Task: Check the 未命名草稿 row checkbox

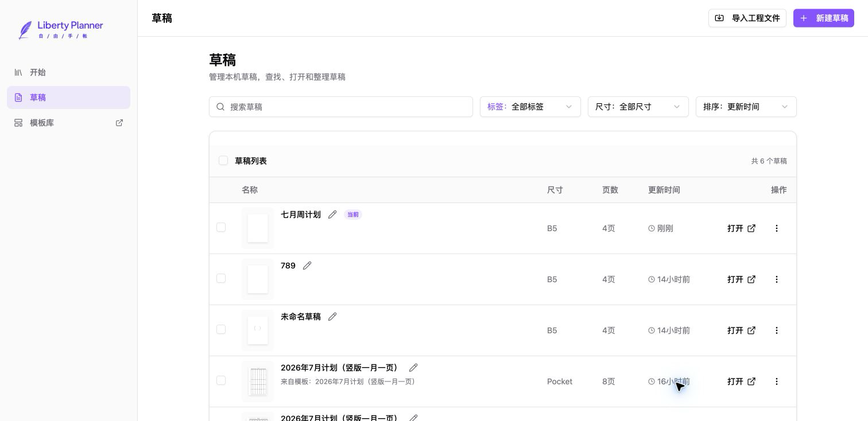Action: tap(221, 329)
